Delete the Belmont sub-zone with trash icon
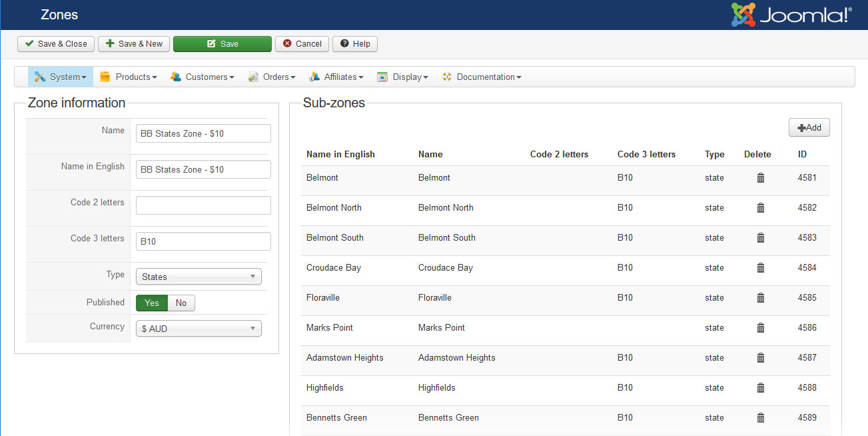The height and width of the screenshot is (436, 868). [x=760, y=178]
